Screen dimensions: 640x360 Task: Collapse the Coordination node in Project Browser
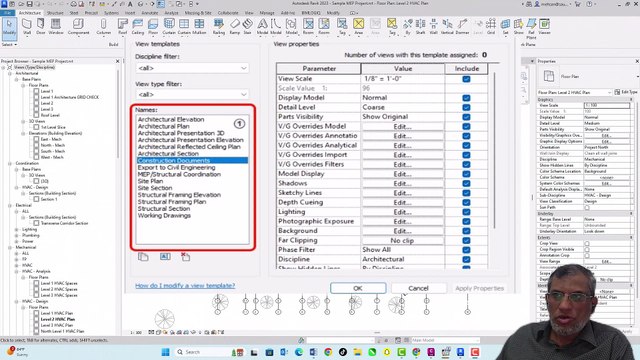click(10, 163)
